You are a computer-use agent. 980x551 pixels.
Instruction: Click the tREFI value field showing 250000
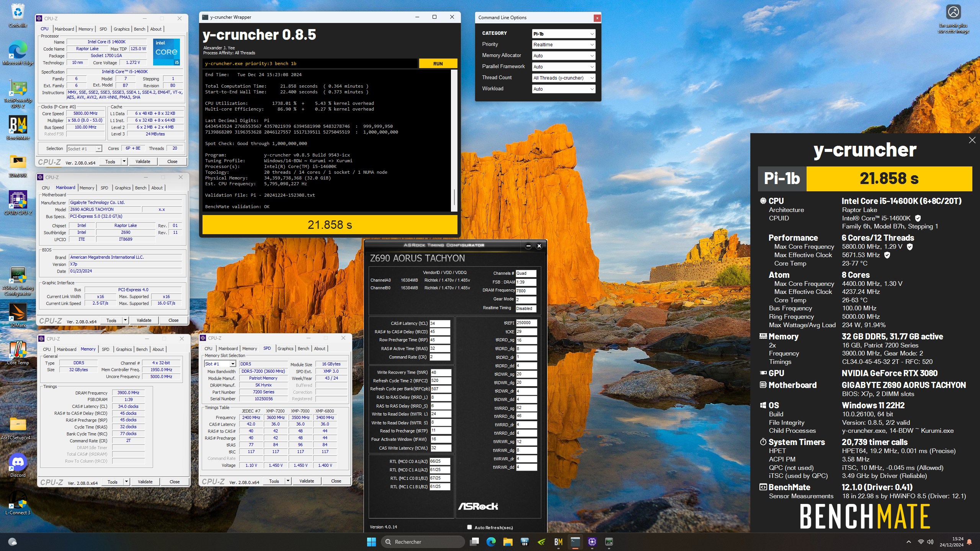click(x=526, y=323)
